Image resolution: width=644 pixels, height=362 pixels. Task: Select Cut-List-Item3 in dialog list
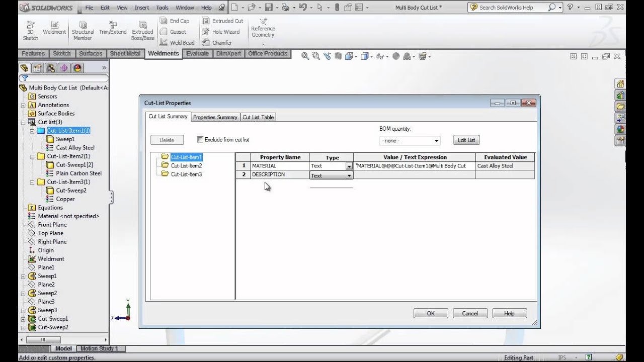186,174
